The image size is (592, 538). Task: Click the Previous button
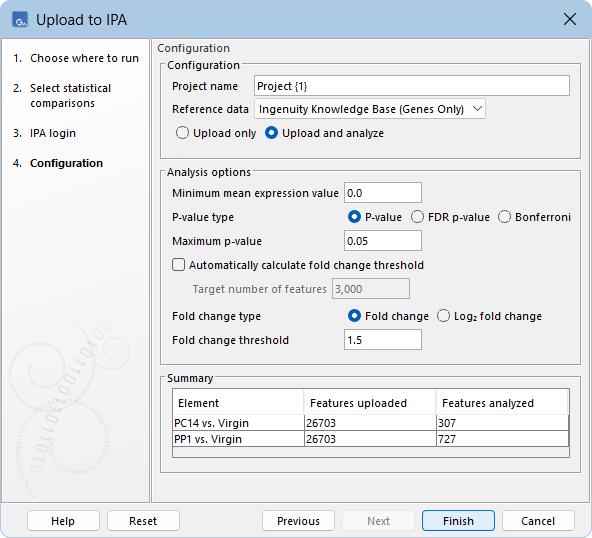click(298, 521)
